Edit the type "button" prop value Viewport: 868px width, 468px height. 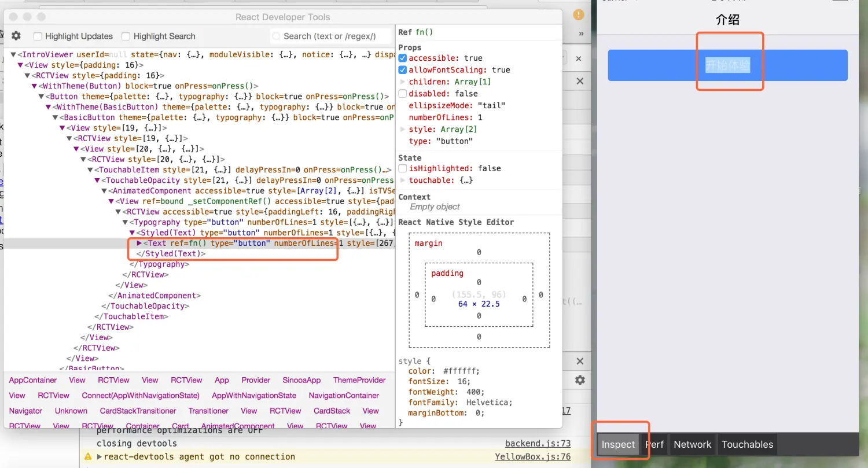pos(454,141)
